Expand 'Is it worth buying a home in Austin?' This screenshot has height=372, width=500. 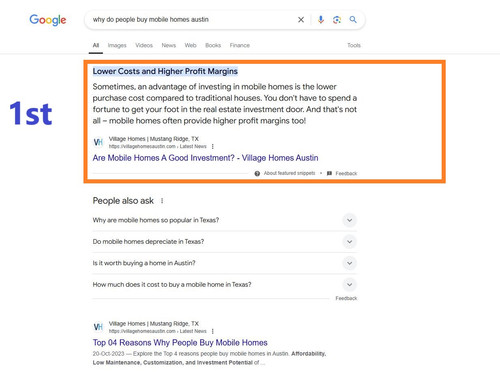click(225, 263)
